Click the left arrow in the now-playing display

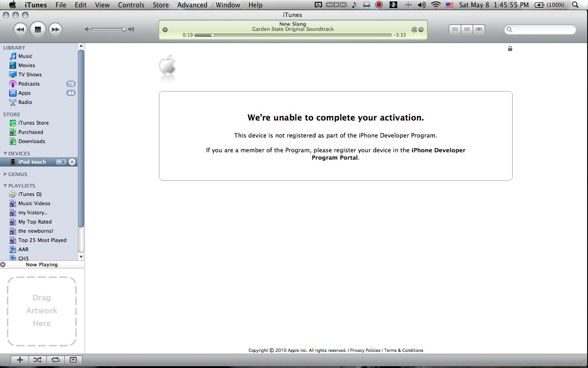click(165, 30)
